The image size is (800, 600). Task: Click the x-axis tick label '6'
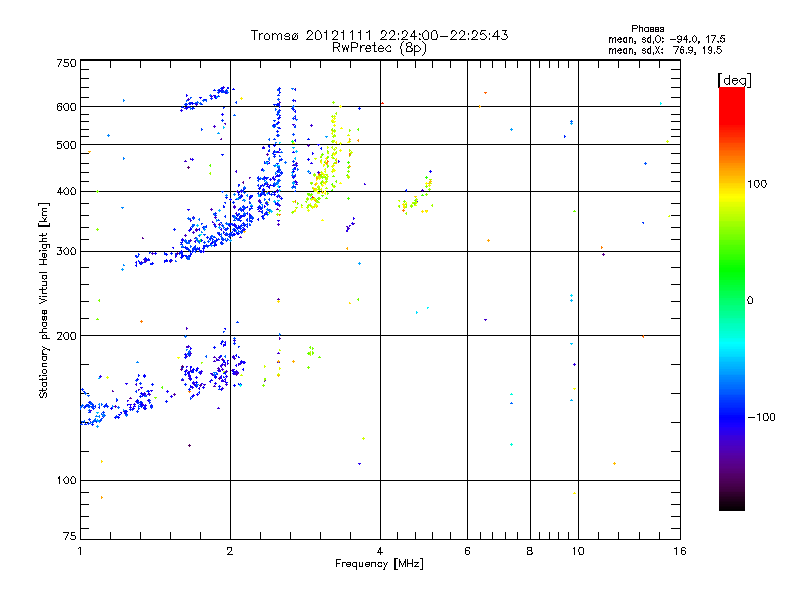point(467,551)
